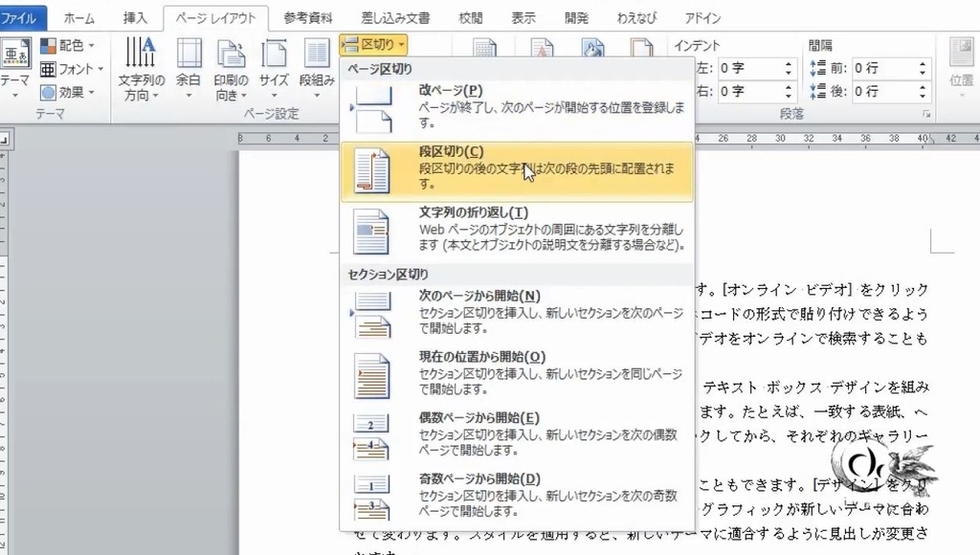Open the ファイル tab
The height and width of the screenshot is (555, 980).
point(23,18)
